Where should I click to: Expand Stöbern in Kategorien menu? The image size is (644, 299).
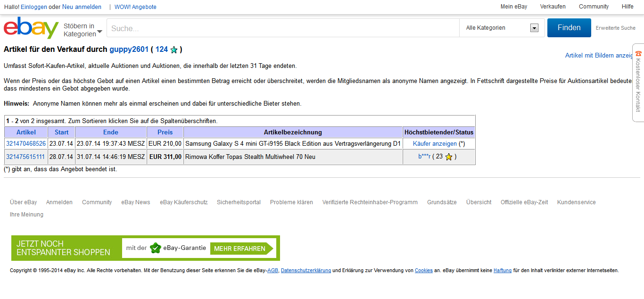click(x=83, y=30)
